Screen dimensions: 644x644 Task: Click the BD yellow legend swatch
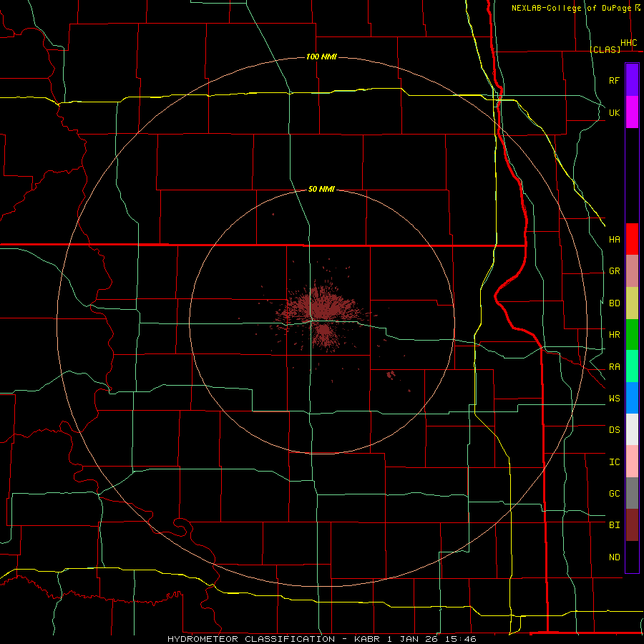click(632, 303)
